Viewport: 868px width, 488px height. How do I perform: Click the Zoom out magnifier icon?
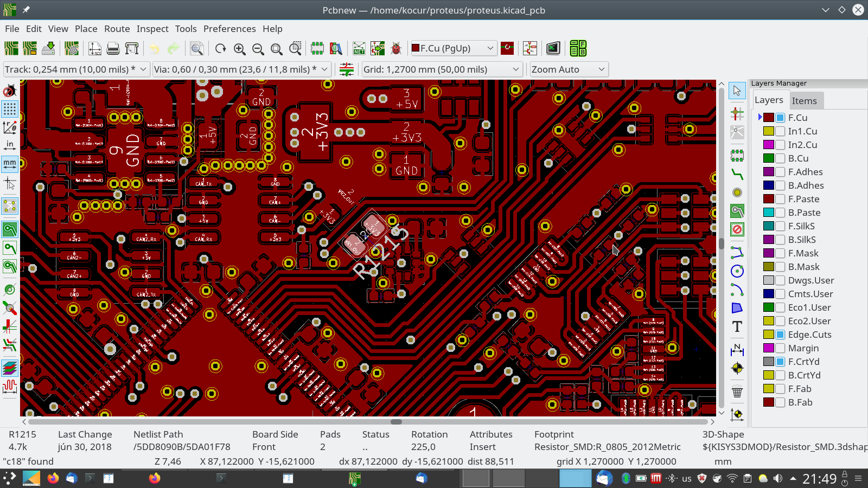258,48
